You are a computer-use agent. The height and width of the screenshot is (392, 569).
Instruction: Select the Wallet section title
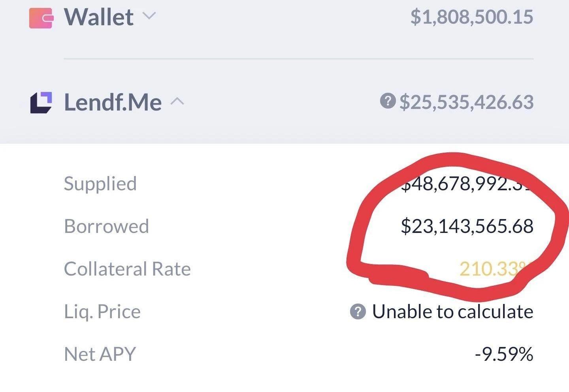[x=99, y=17]
